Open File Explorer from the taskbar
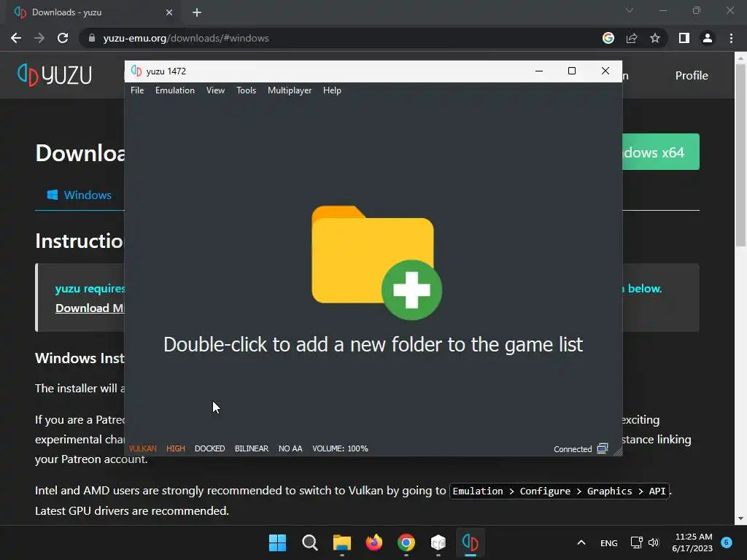Image resolution: width=747 pixels, height=560 pixels. click(x=341, y=542)
